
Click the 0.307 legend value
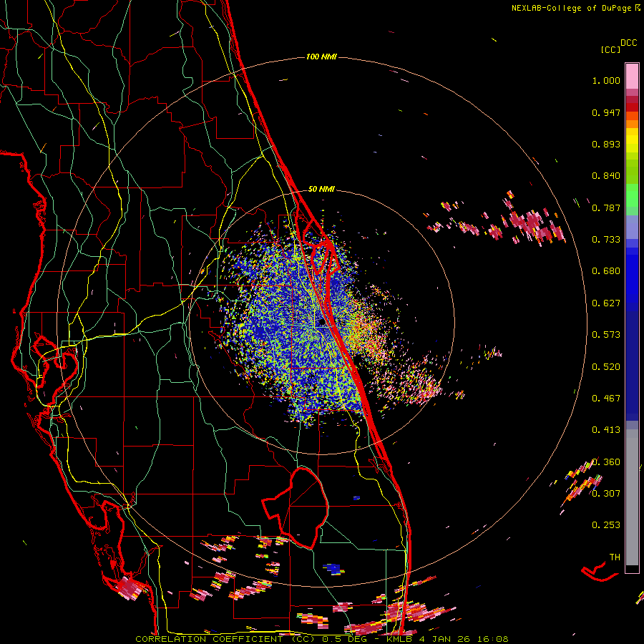606,494
